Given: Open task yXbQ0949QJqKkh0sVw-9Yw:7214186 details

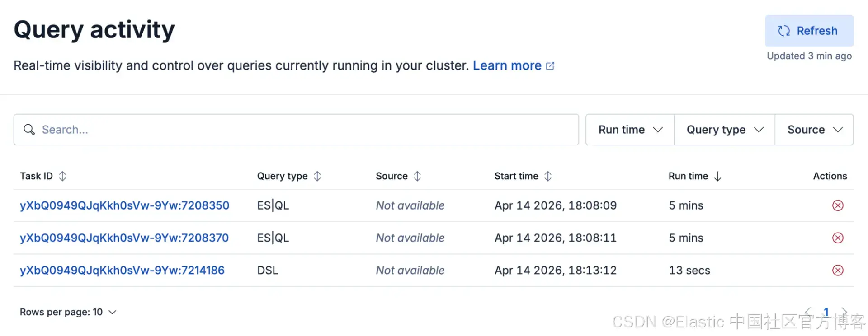Looking at the screenshot, I should coord(122,271).
